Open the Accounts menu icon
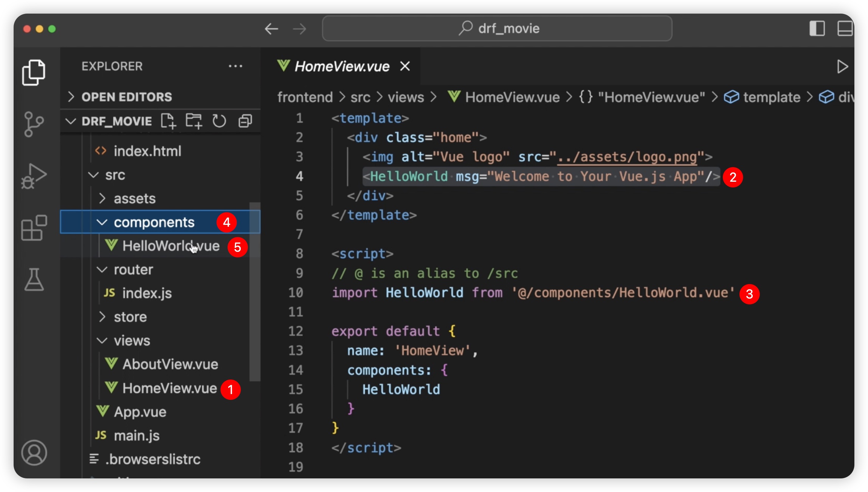The height and width of the screenshot is (492, 868). click(34, 452)
